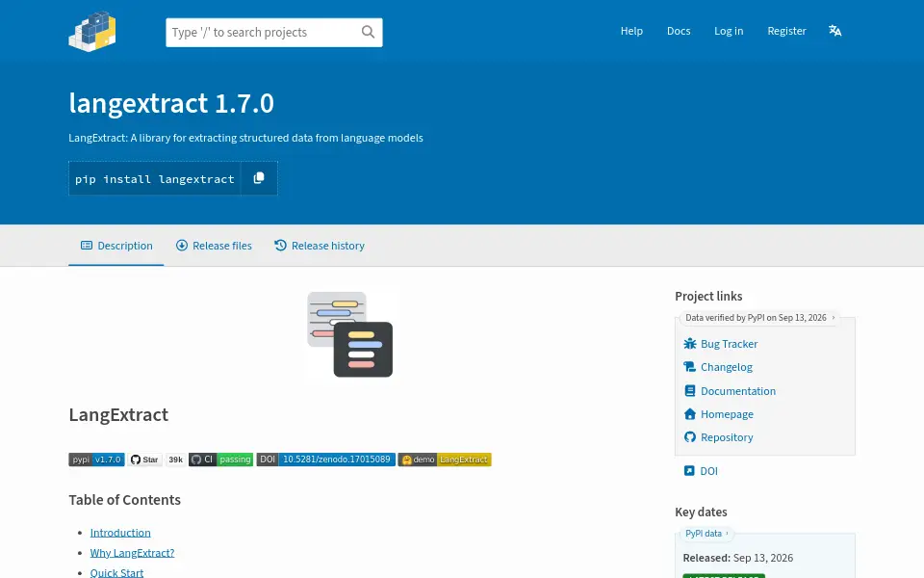Click the Description tab icon
This screenshot has width=924, height=578.
point(87,246)
